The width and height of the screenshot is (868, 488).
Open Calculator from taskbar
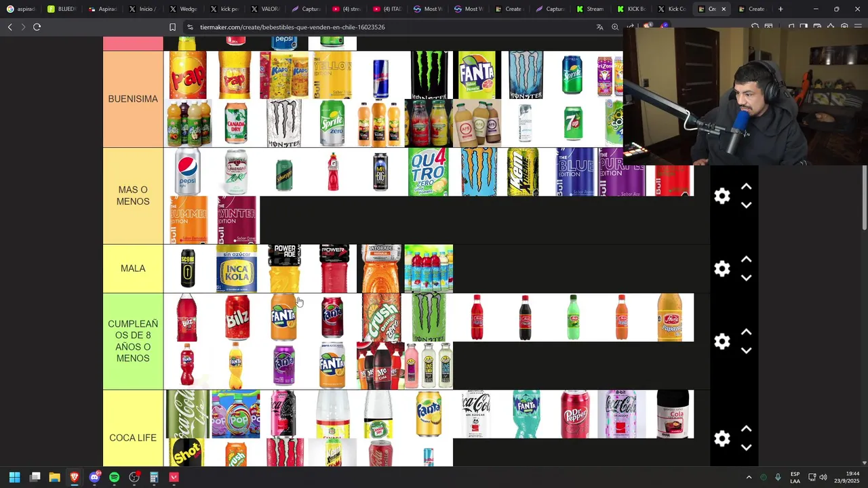pos(154,477)
